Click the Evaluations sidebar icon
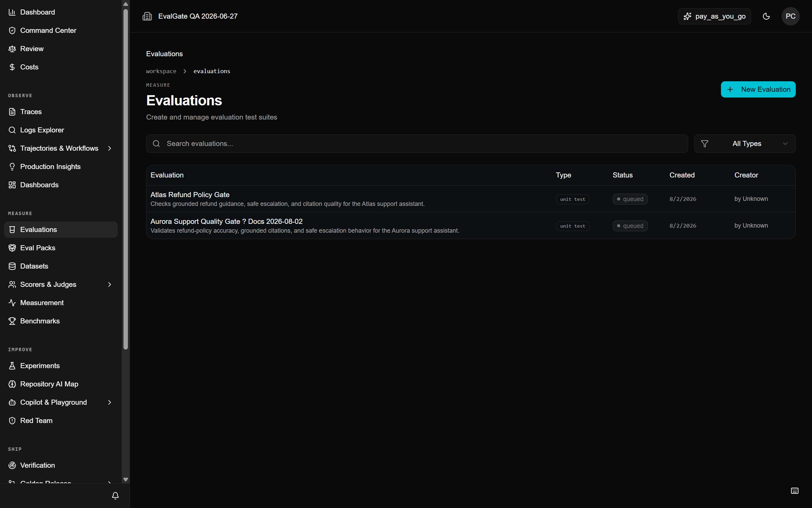 click(x=12, y=230)
